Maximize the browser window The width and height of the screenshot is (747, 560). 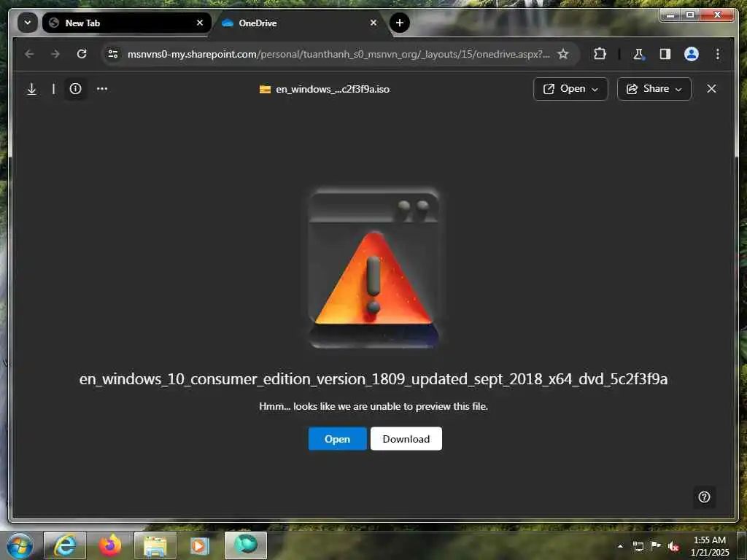[690, 15]
